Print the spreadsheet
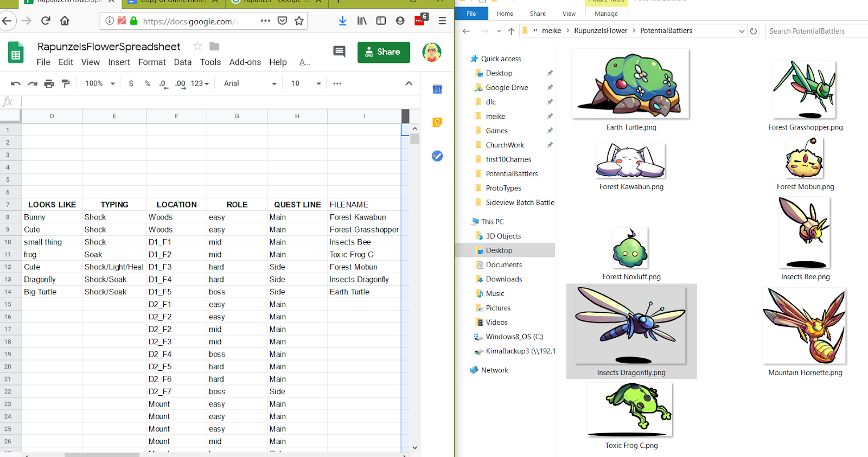 pyautogui.click(x=49, y=83)
